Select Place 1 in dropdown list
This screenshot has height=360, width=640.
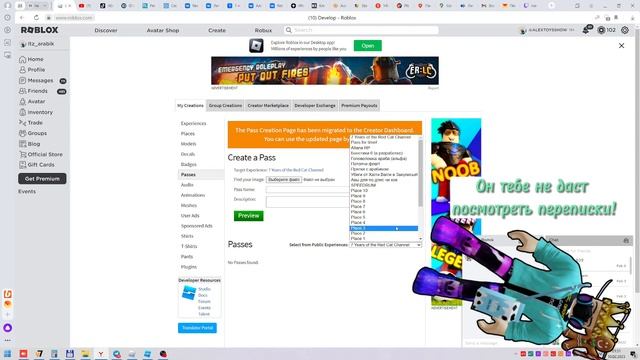(x=384, y=238)
